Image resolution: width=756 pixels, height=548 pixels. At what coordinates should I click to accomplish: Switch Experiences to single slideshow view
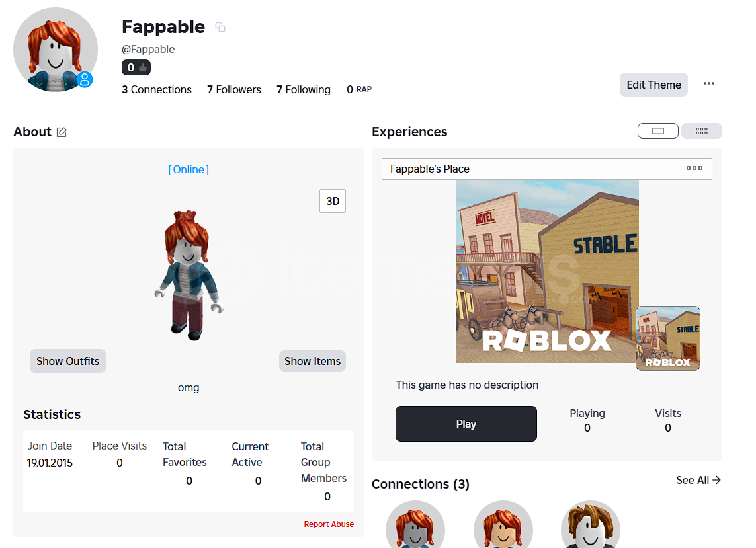coord(657,131)
